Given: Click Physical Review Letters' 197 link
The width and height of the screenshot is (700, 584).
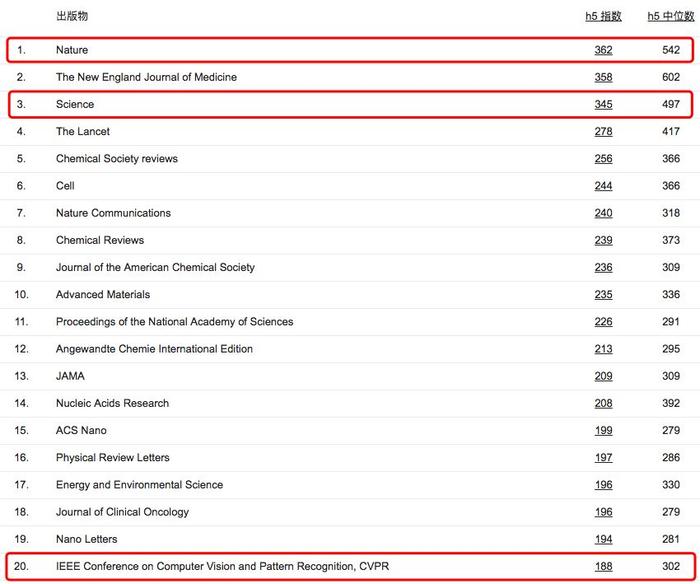Looking at the screenshot, I should click(x=603, y=458).
